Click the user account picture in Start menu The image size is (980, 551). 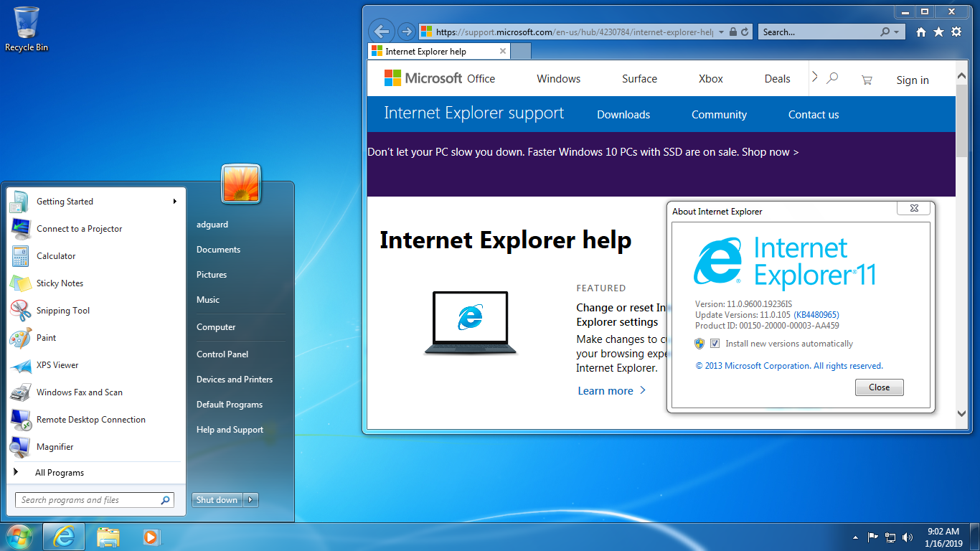[x=241, y=184]
